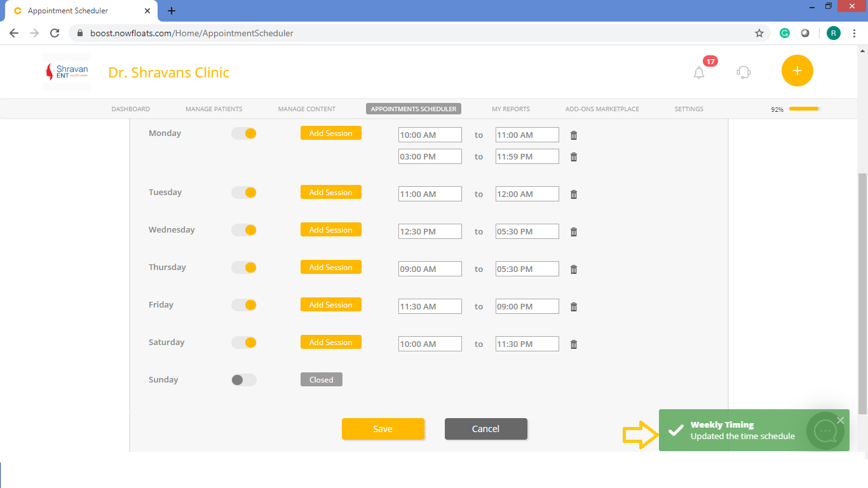Image resolution: width=868 pixels, height=488 pixels.
Task: Click the gray circle extension icon
Action: tap(805, 33)
